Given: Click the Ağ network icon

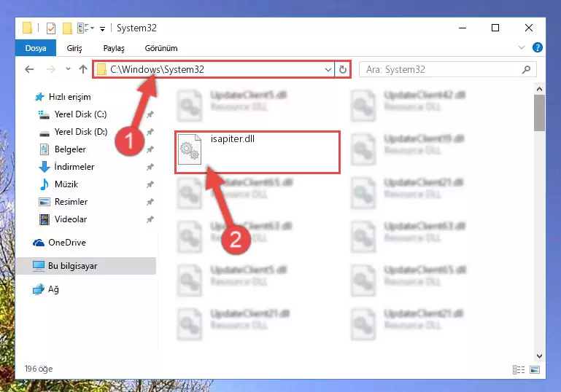Looking at the screenshot, I should (x=38, y=289).
